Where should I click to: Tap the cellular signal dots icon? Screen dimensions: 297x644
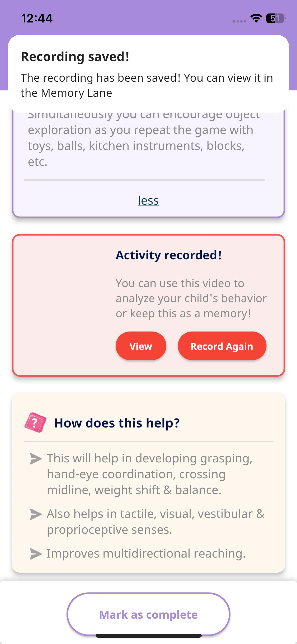point(239,21)
